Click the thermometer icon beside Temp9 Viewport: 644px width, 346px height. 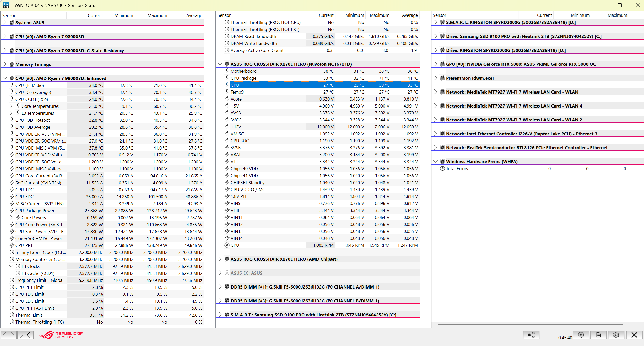(x=227, y=92)
